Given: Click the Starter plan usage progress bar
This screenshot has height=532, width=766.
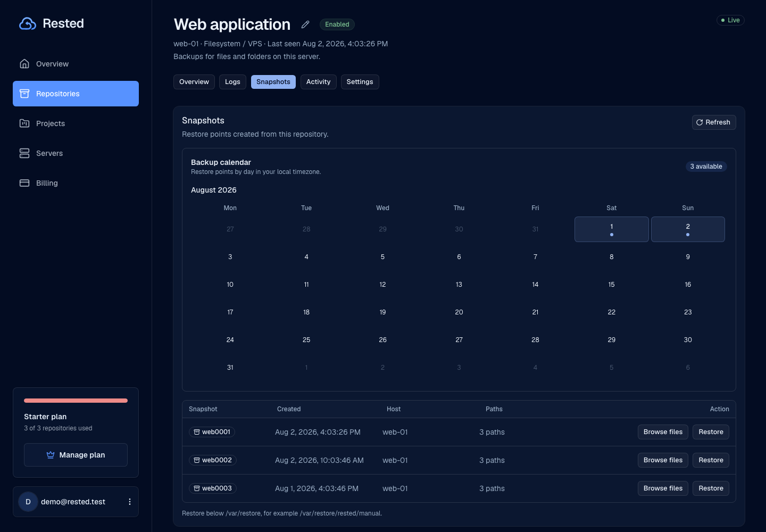Looking at the screenshot, I should (76, 401).
